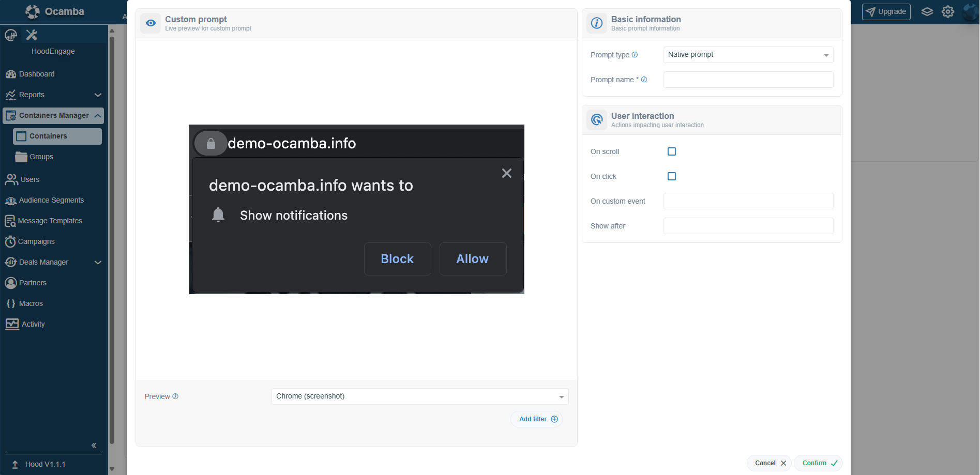Open settings gear in top bar

click(x=948, y=11)
